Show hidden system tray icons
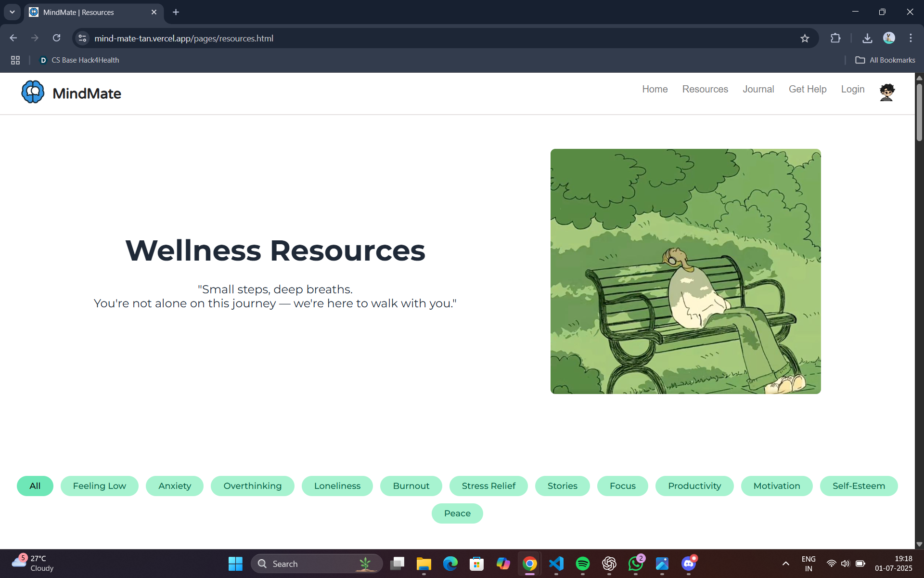Image resolution: width=924 pixels, height=578 pixels. pos(785,563)
